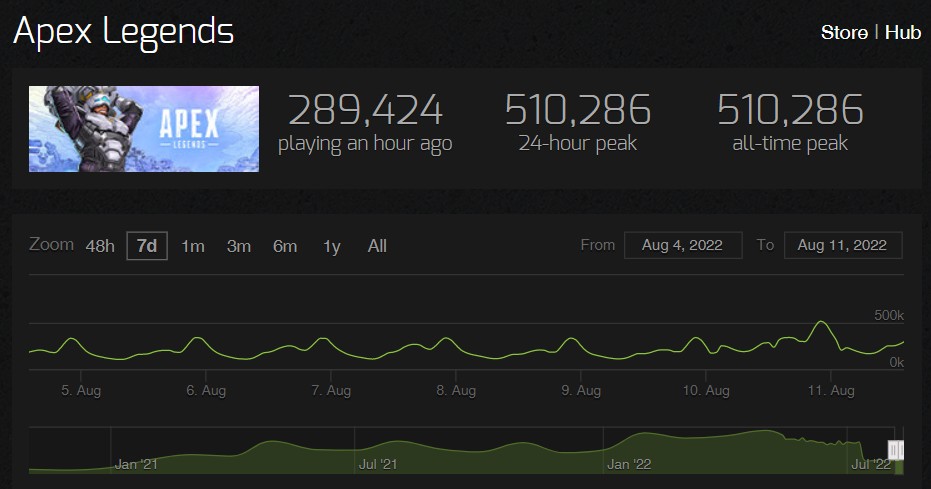Click the Apex Legends title heading
Viewport: 931px width, 489px height.
124,32
